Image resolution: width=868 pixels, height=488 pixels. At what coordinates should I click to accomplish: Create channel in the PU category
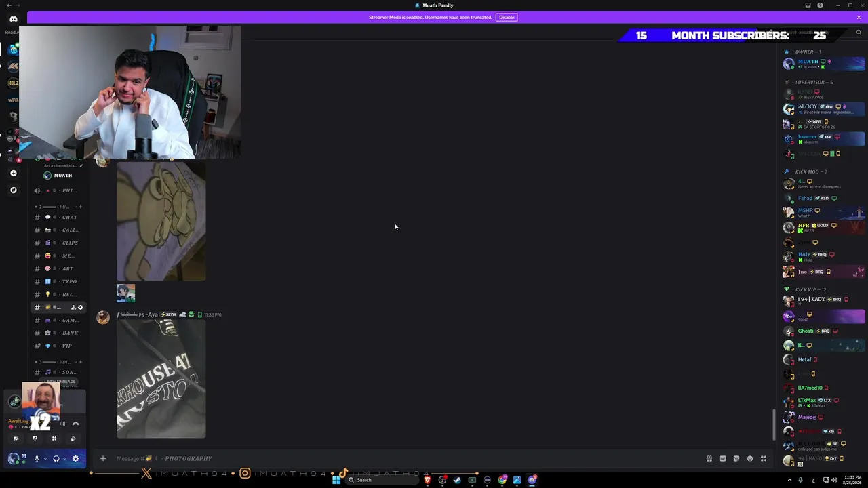(80, 206)
